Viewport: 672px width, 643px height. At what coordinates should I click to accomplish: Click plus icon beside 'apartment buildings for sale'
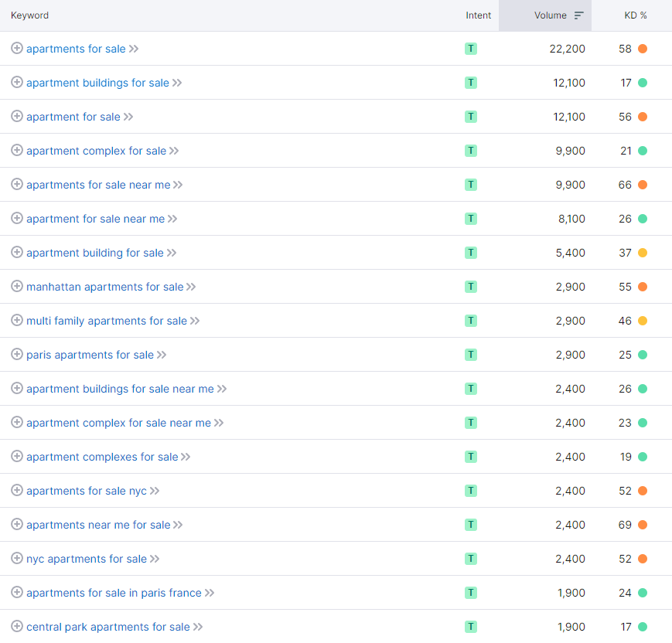point(17,82)
